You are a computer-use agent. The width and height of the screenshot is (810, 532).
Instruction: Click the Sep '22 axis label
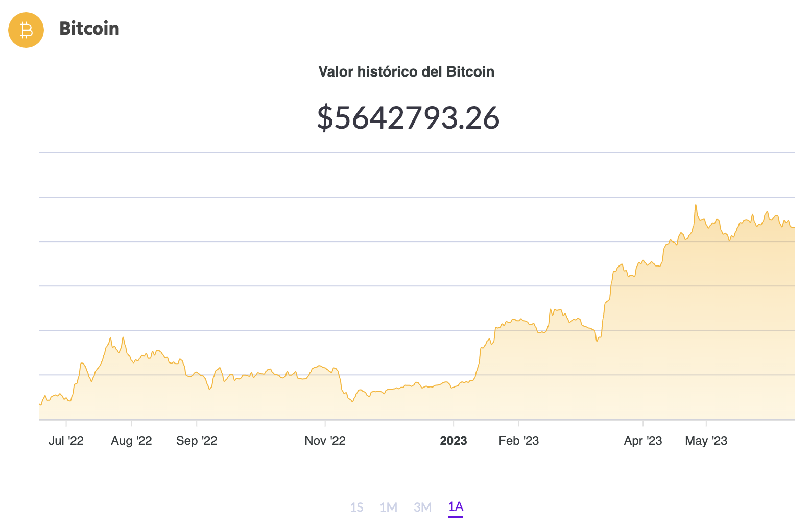click(x=197, y=441)
